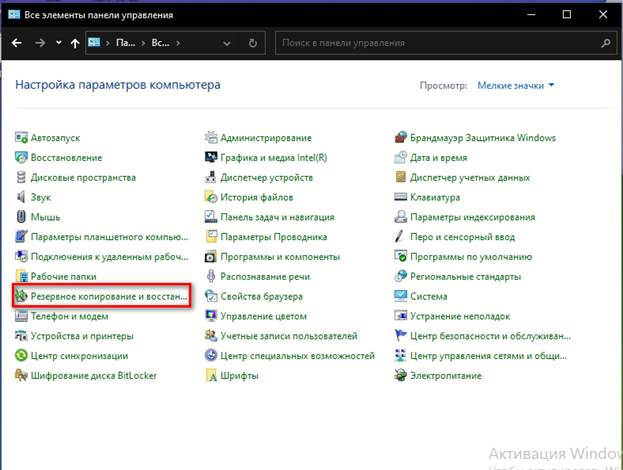Open Центр управления сетями и общим доступом
This screenshot has width=623, height=470.
coord(488,356)
